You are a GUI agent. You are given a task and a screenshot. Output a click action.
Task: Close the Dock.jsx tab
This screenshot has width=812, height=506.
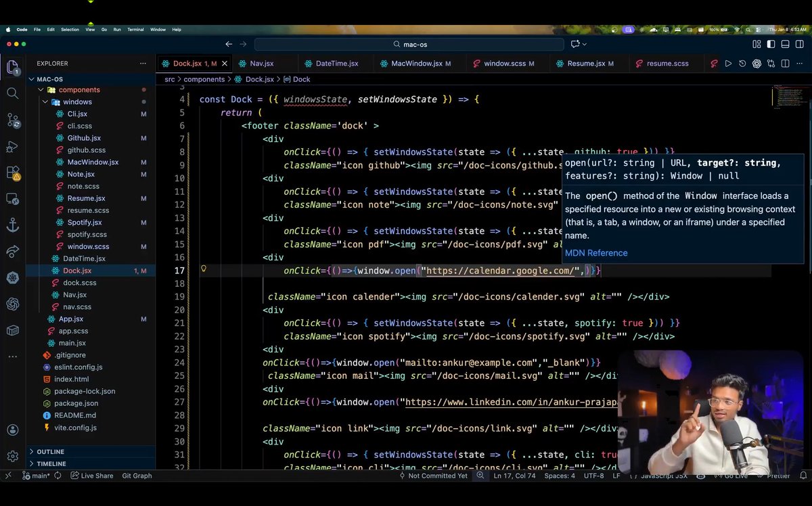[225, 64]
